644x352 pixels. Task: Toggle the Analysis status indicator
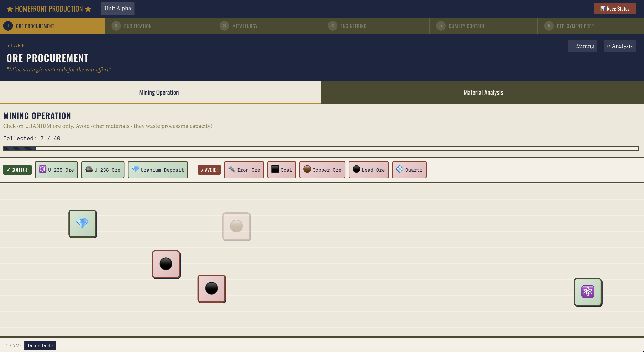[620, 46]
